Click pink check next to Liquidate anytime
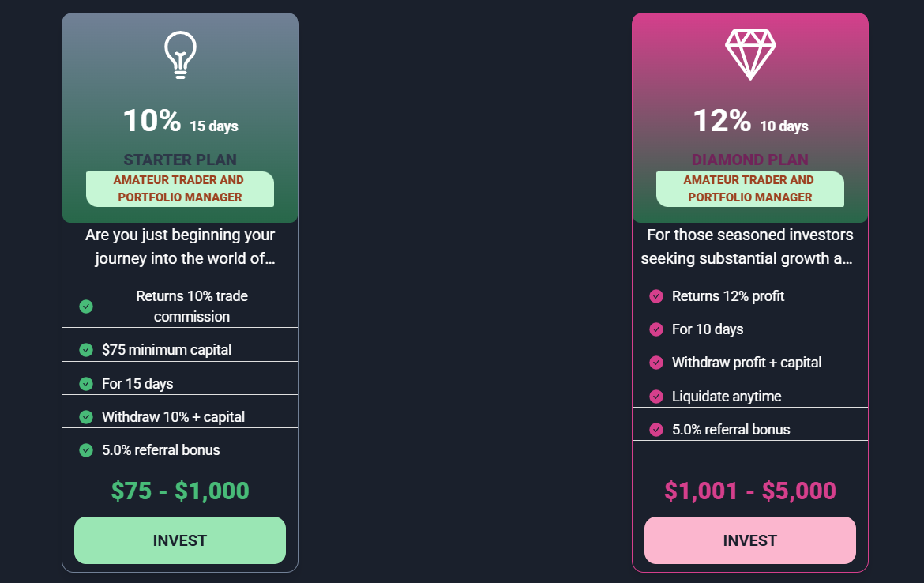 [655, 397]
